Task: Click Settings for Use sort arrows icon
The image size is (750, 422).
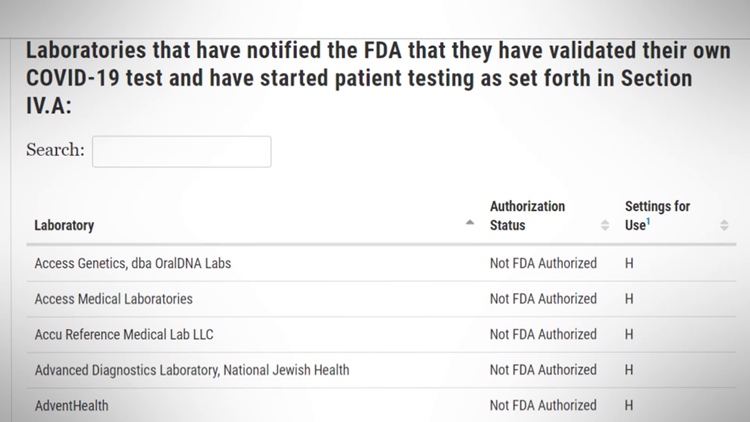Action: pyautogui.click(x=724, y=226)
